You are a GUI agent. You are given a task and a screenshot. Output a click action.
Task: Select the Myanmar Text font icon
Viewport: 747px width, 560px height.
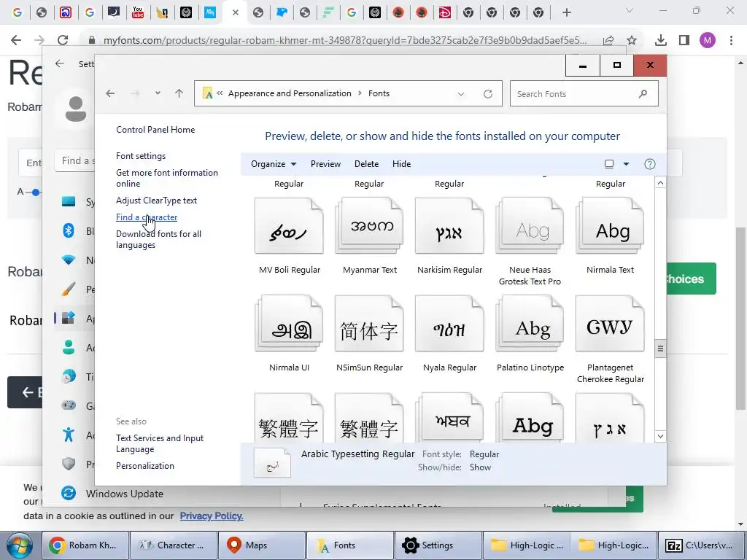pos(369,227)
